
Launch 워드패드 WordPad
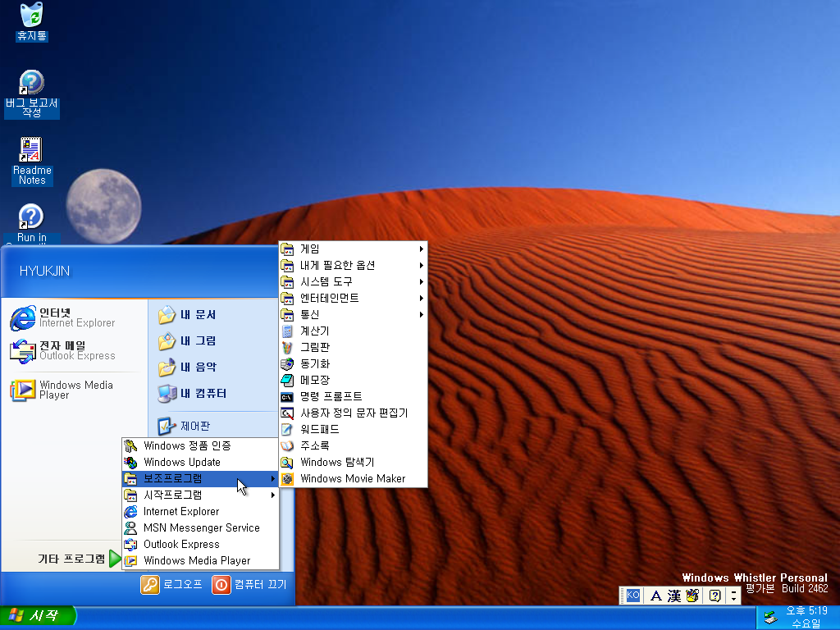coord(353,429)
